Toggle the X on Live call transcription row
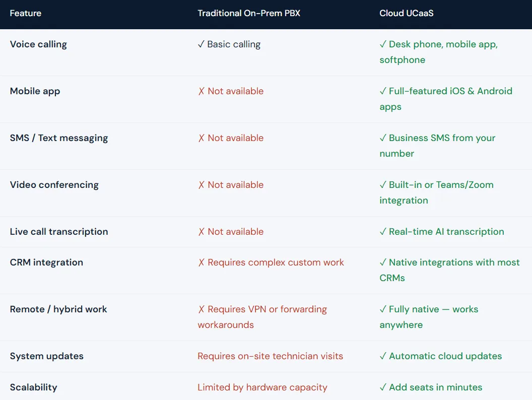Screen dimensions: 532x400 pyautogui.click(x=201, y=231)
